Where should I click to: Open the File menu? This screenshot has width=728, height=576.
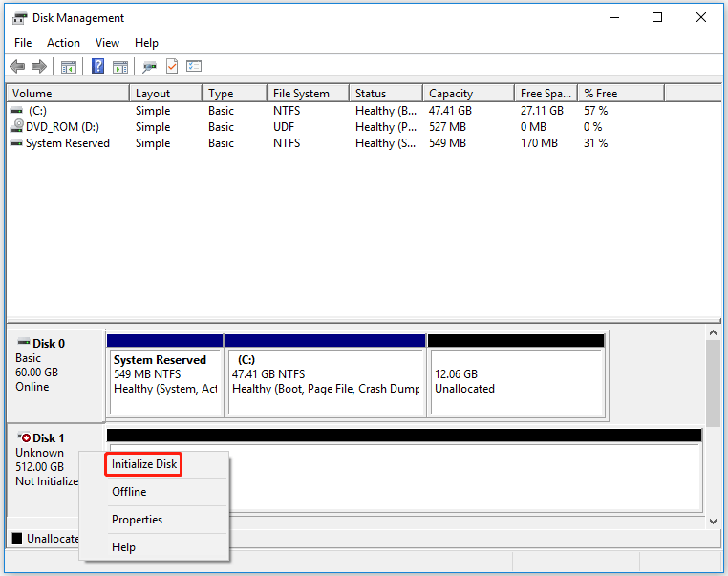[x=23, y=43]
